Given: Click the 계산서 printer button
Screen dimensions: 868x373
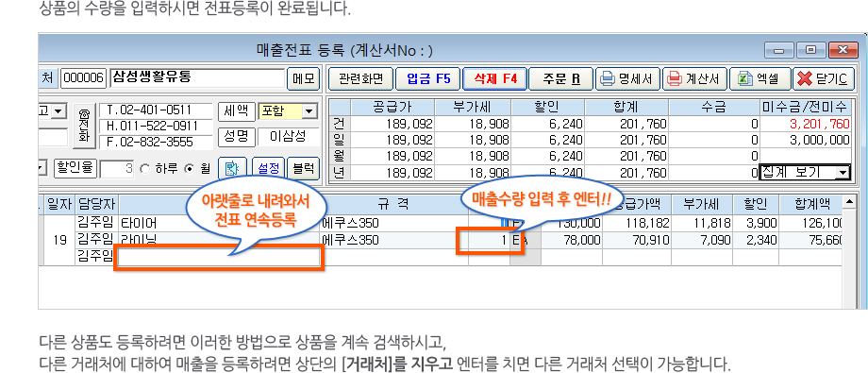Looking at the screenshot, I should tap(694, 79).
